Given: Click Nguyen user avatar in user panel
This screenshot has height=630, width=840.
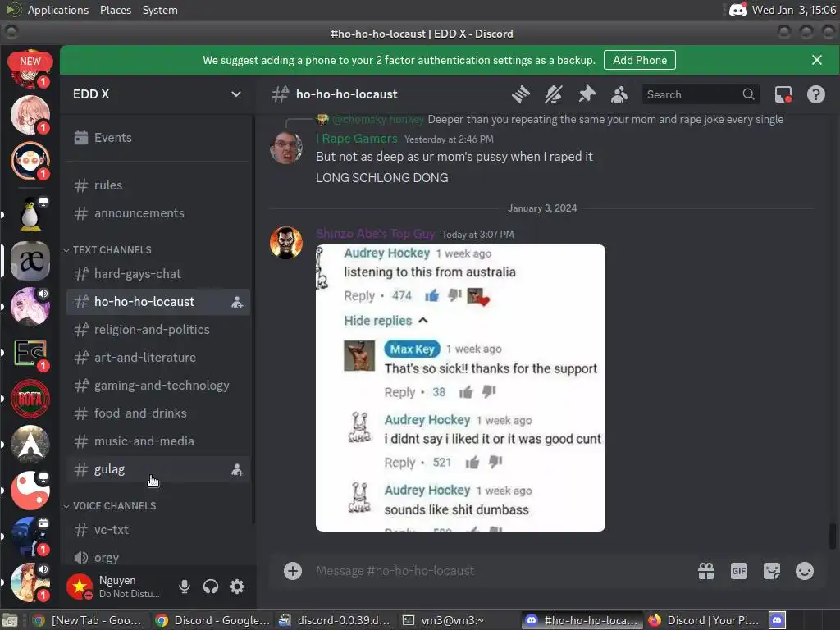Looking at the screenshot, I should [80, 587].
